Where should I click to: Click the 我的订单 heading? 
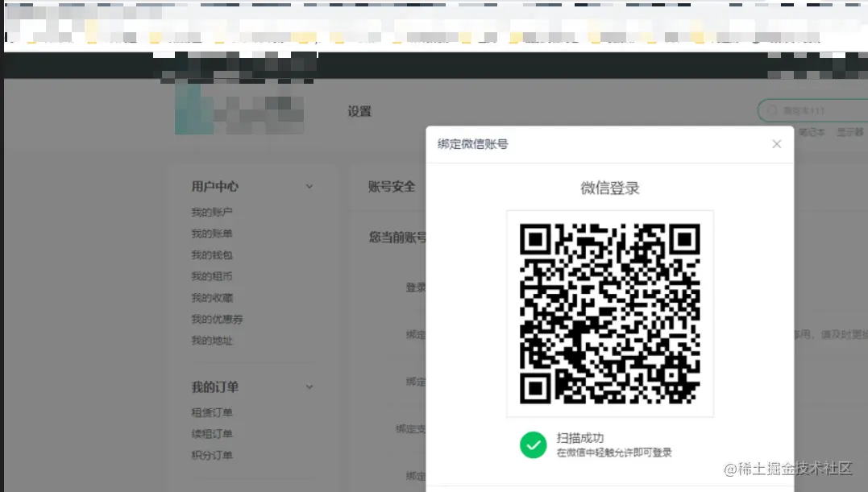[x=215, y=387]
